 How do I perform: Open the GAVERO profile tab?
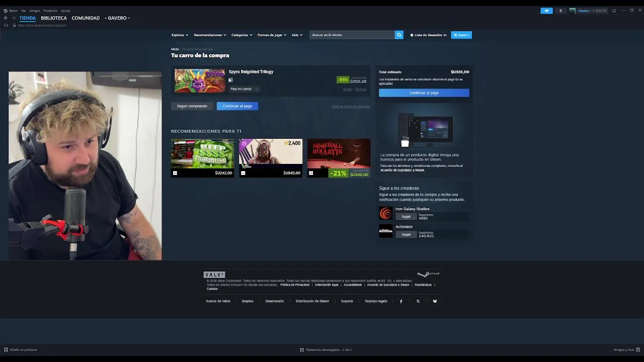click(x=117, y=18)
